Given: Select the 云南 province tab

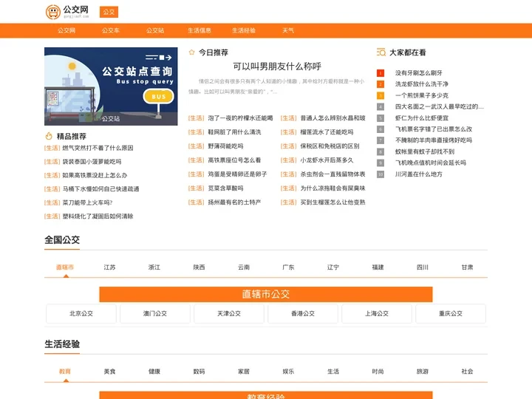Looking at the screenshot, I should [244, 267].
